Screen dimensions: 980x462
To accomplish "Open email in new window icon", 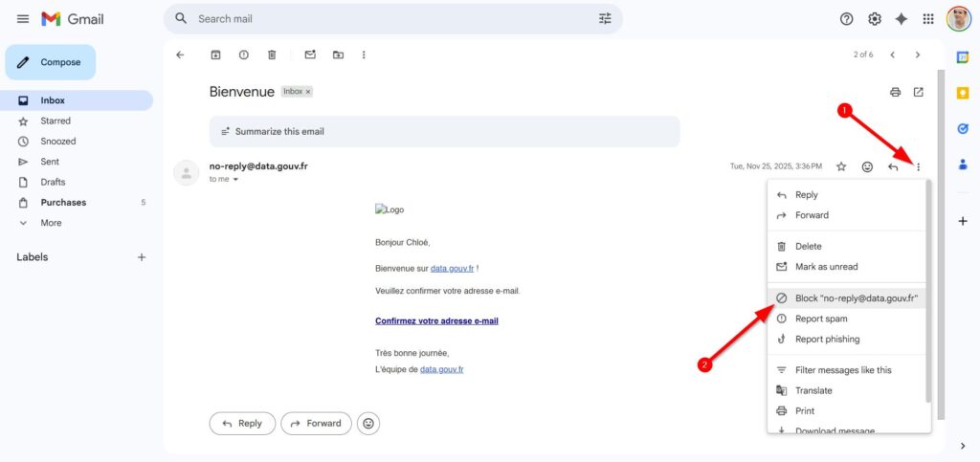I will 919,92.
